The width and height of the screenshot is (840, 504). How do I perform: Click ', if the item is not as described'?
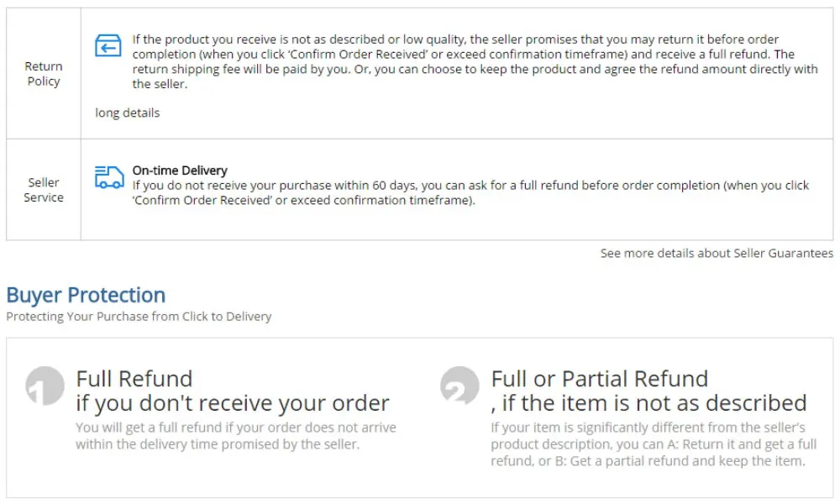pyautogui.click(x=648, y=403)
